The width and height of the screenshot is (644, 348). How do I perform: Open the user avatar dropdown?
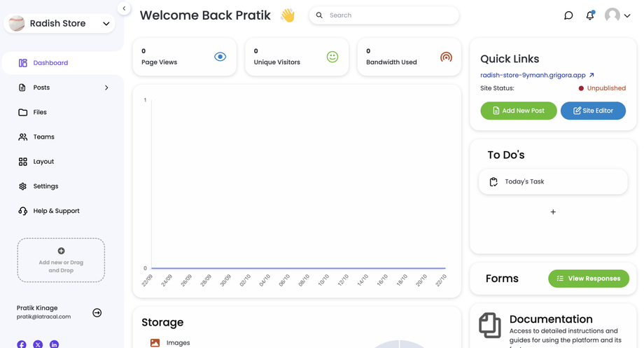617,15
